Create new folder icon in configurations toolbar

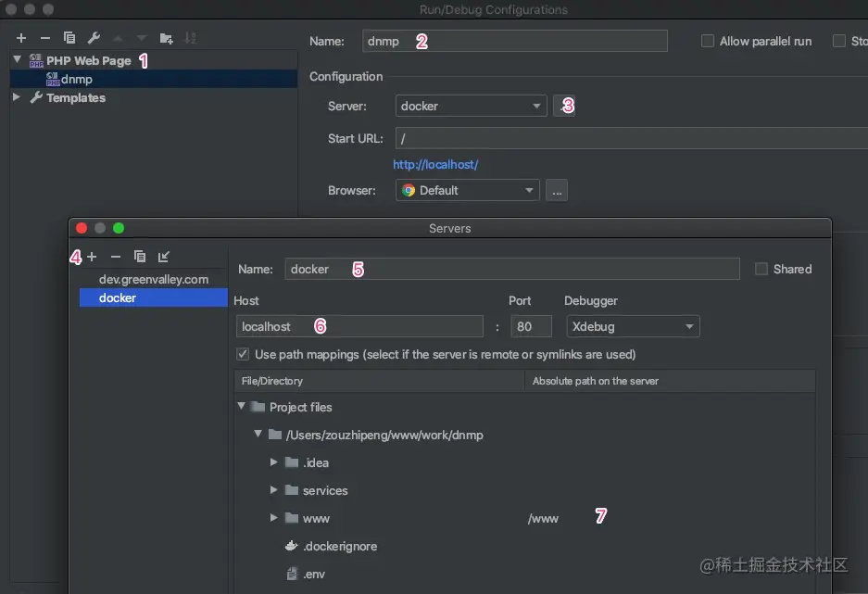click(x=166, y=38)
